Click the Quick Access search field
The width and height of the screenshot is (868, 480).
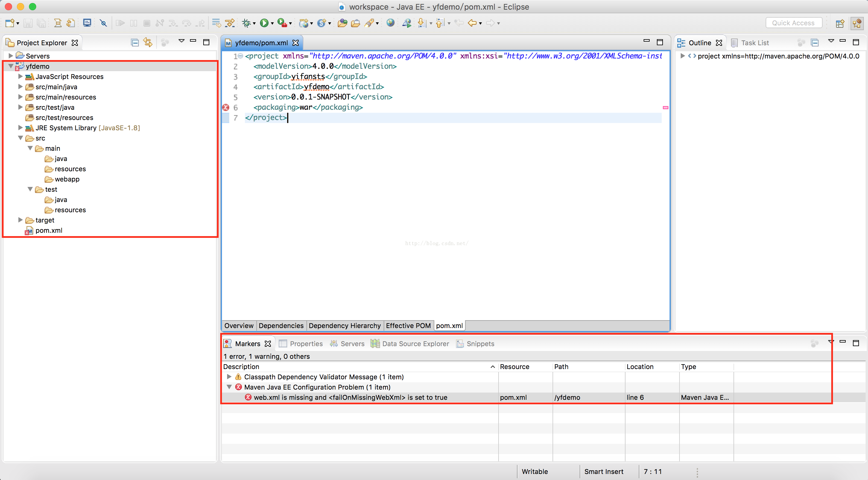coord(793,23)
